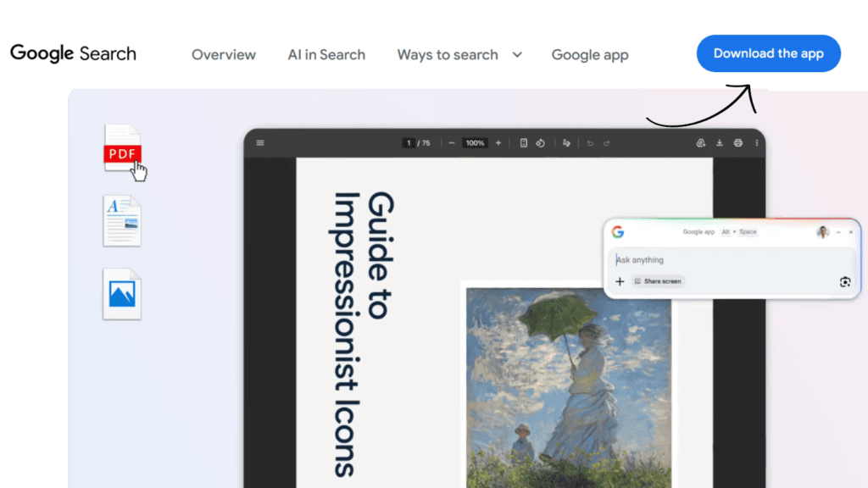Open the add attachment plus menu
Screen dimensions: 868x488
(620, 281)
